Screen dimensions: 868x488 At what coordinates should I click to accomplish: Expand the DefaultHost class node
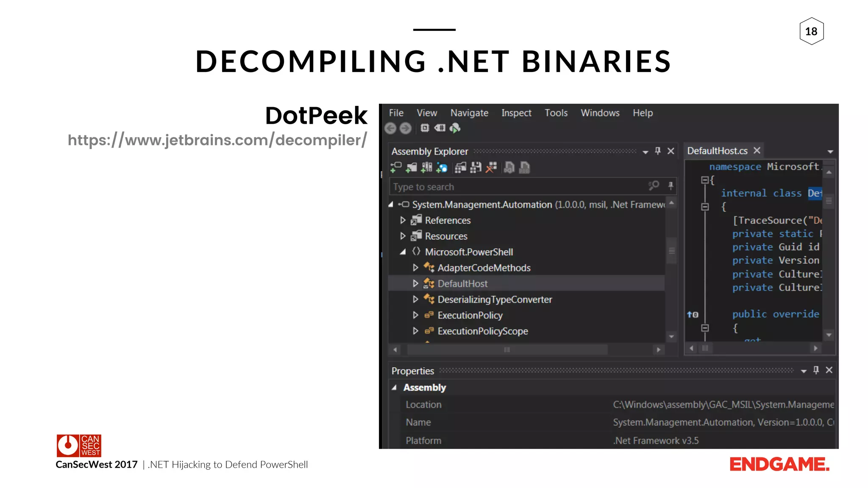coord(416,283)
